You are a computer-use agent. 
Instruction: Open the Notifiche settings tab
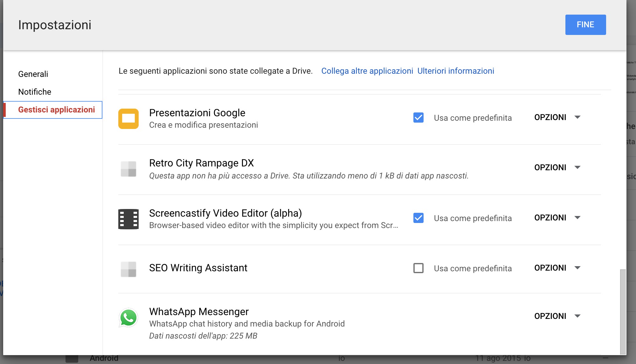[x=35, y=92]
